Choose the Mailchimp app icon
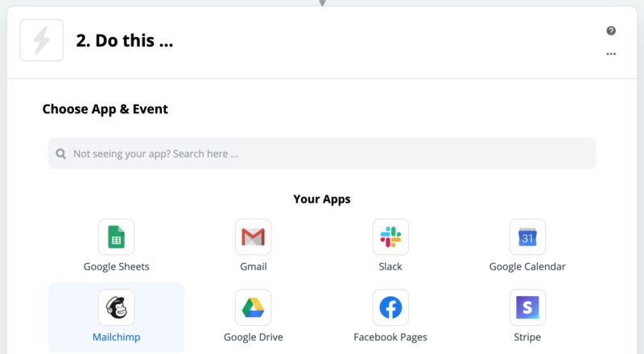 tap(116, 307)
